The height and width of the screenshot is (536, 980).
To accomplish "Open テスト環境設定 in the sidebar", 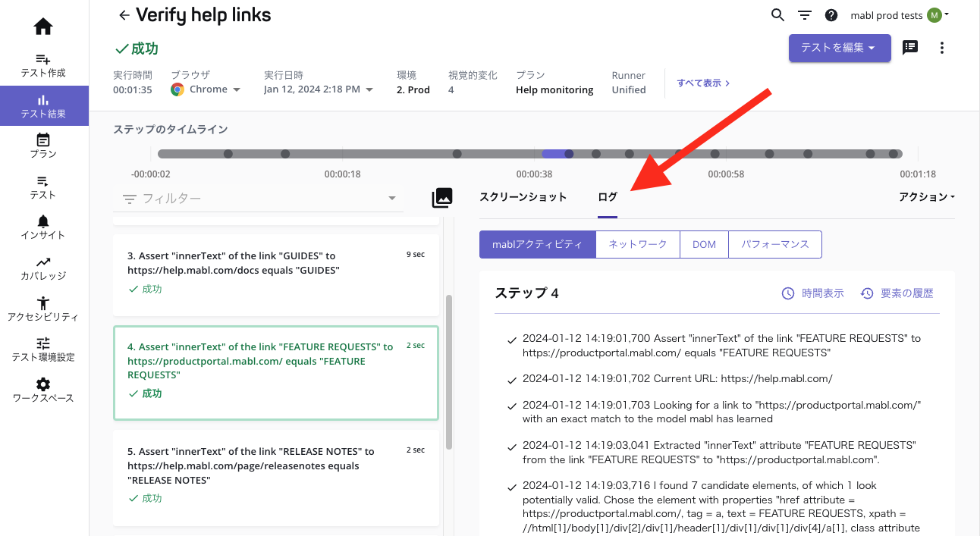I will (x=43, y=349).
